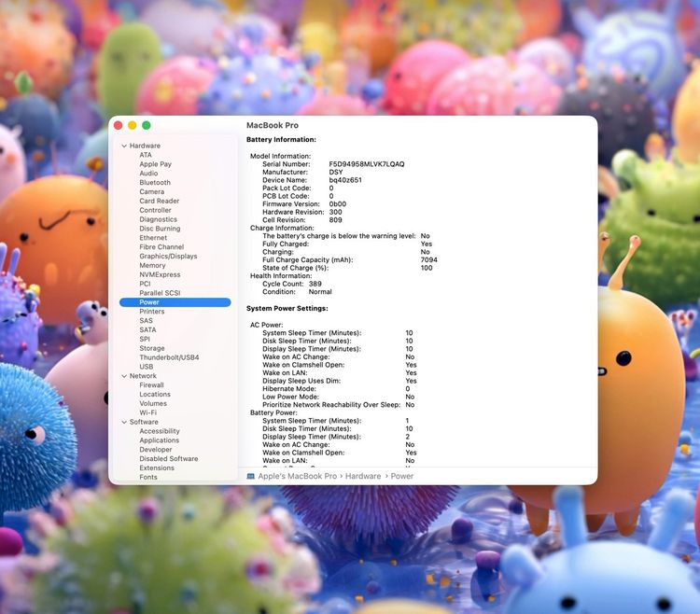Minimize the window with yellow button

(133, 125)
